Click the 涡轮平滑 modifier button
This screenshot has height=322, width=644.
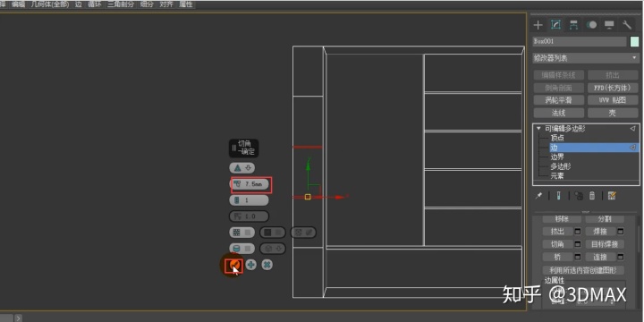558,100
